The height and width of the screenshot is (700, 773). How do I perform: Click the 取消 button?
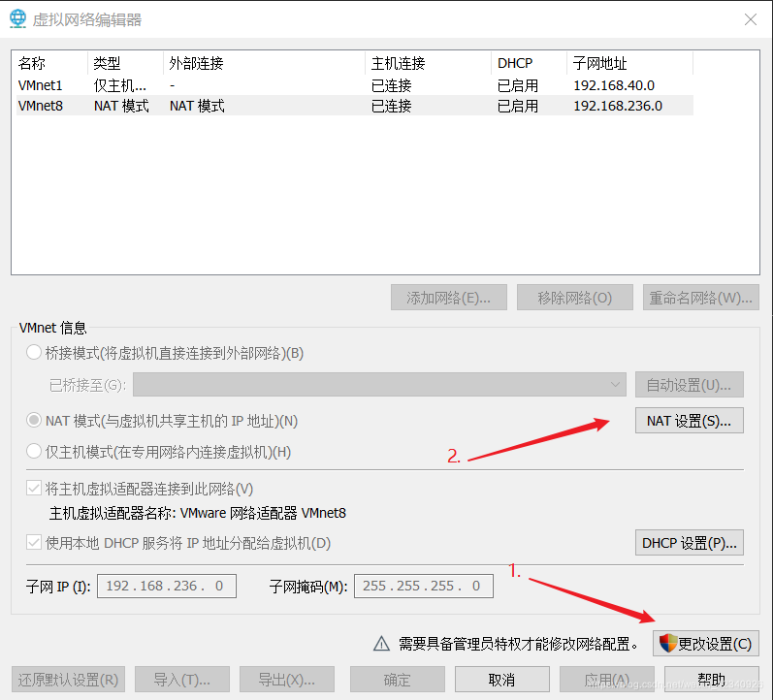[x=501, y=680]
